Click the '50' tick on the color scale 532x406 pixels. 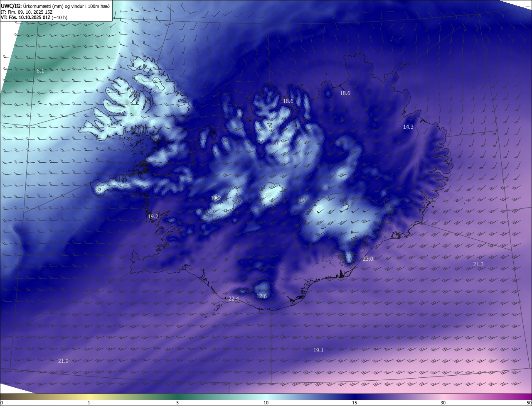(x=529, y=403)
